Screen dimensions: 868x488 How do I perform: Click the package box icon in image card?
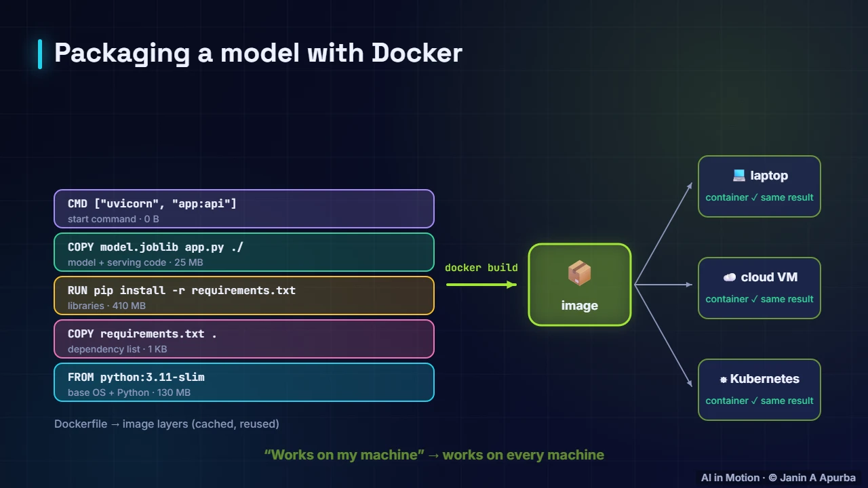tap(579, 274)
